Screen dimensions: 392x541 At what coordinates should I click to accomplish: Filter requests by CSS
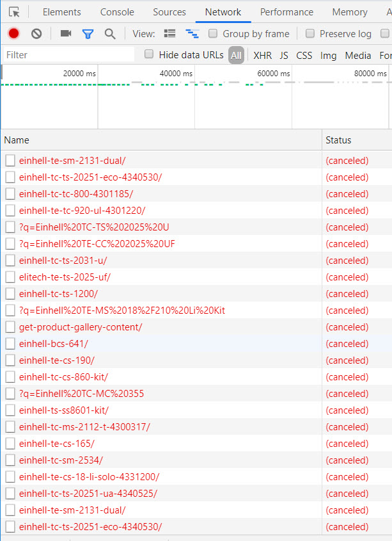pyautogui.click(x=304, y=55)
